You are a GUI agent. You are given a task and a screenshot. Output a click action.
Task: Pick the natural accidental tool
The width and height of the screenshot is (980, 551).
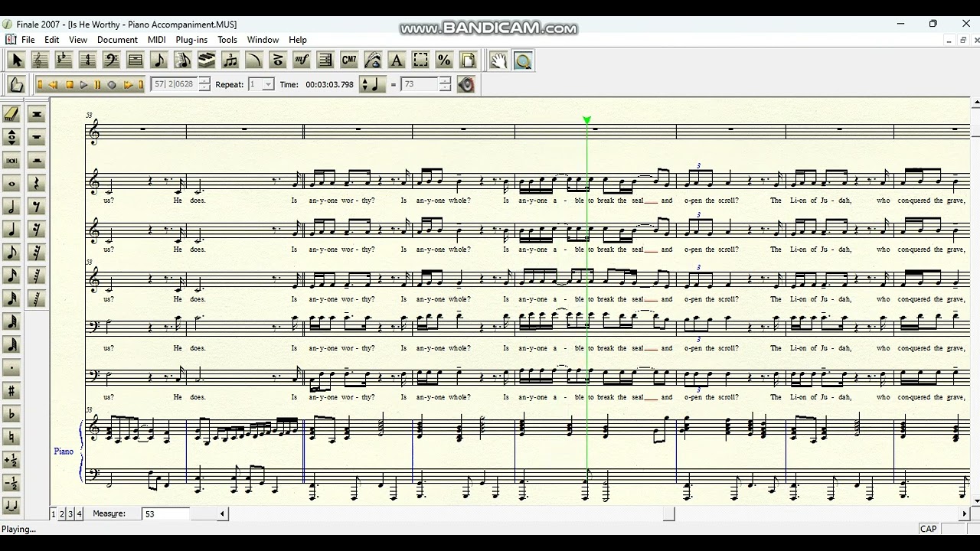[11, 437]
